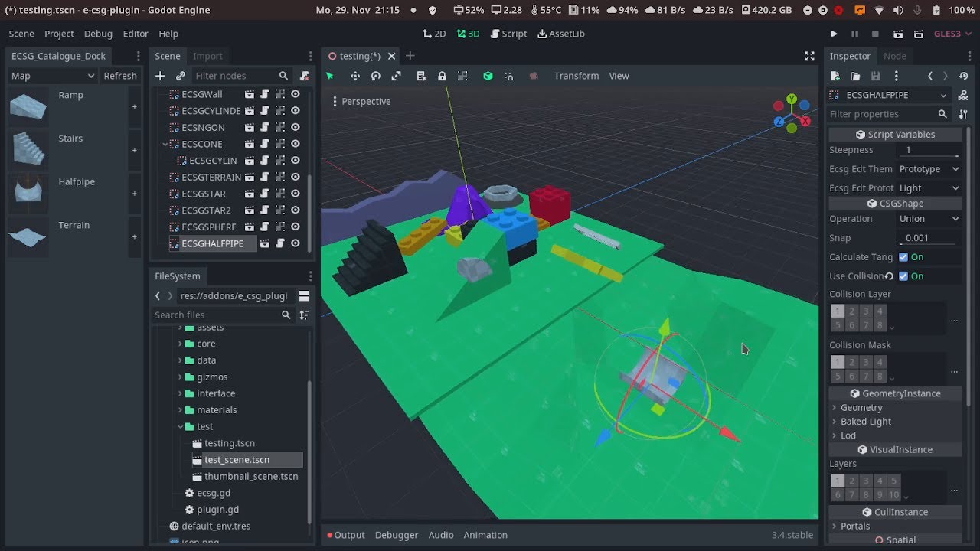This screenshot has width=980, height=551.
Task: Activate the Move Mode tool
Action: pos(354,76)
